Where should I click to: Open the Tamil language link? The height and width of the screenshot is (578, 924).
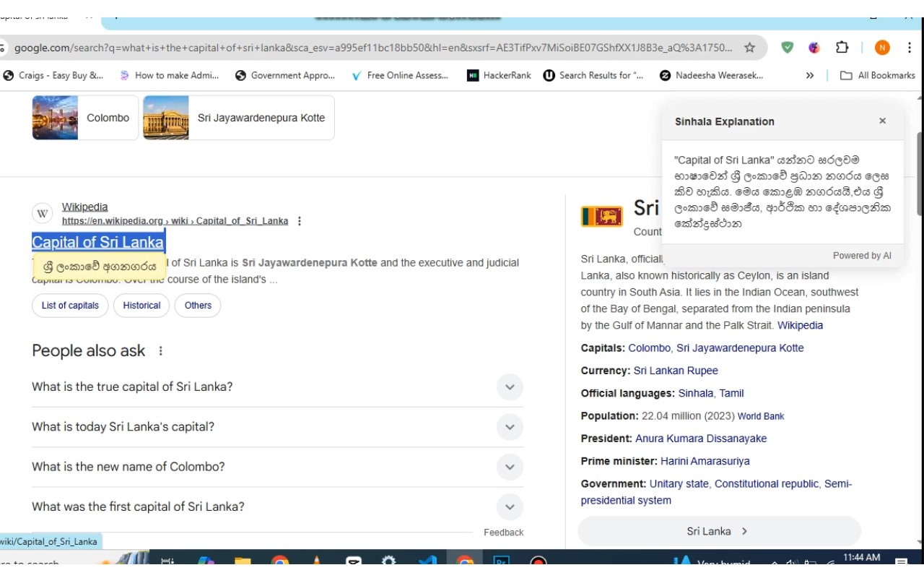pos(731,393)
